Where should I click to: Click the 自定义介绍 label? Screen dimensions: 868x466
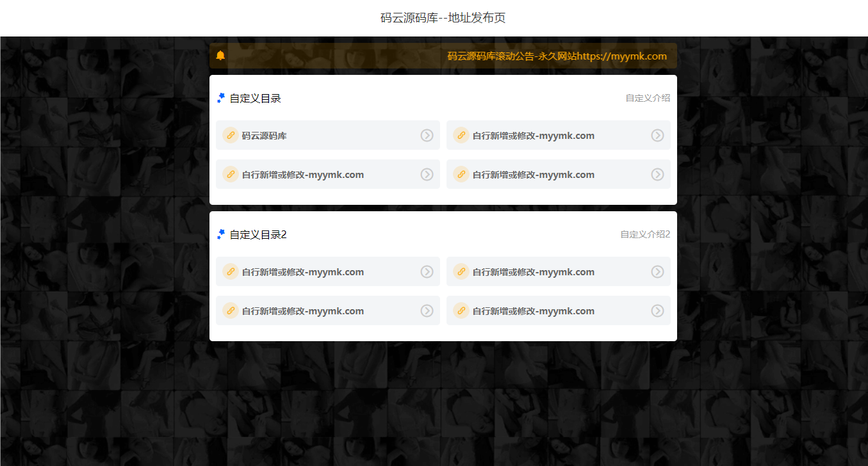tap(648, 97)
